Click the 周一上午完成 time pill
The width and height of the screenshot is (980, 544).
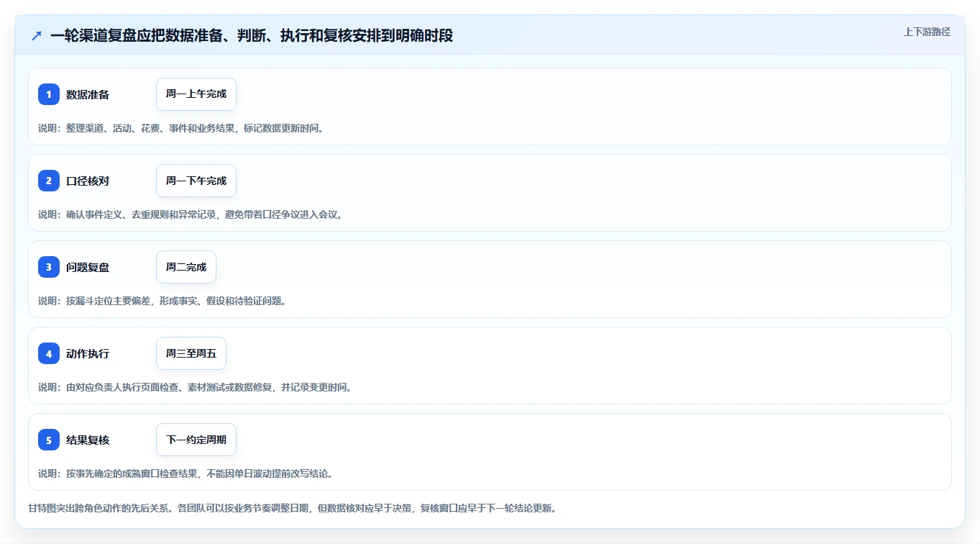pyautogui.click(x=196, y=94)
